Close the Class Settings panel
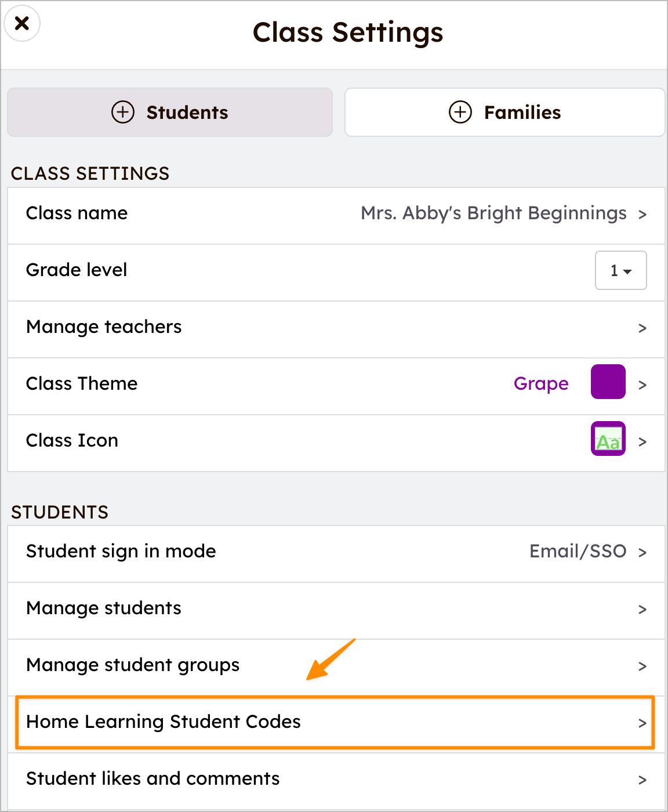 point(22,24)
